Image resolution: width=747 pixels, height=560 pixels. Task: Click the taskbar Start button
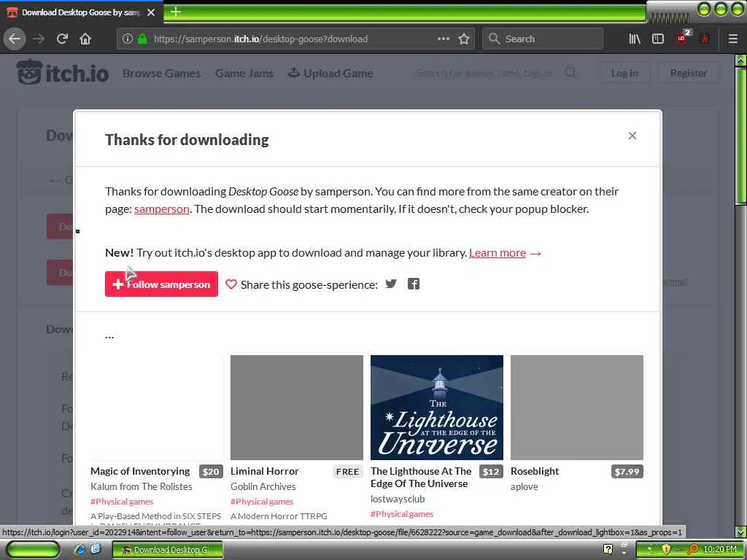pyautogui.click(x=33, y=549)
